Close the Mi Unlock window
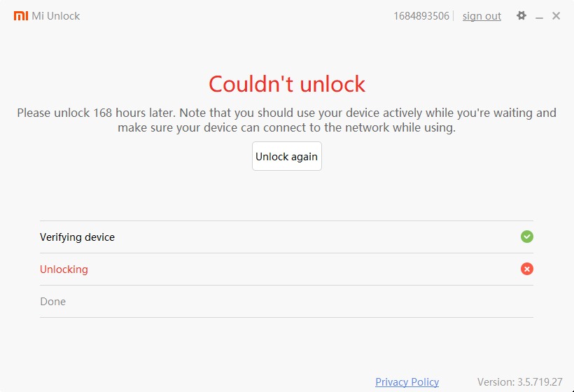This screenshot has width=574, height=392. point(556,15)
